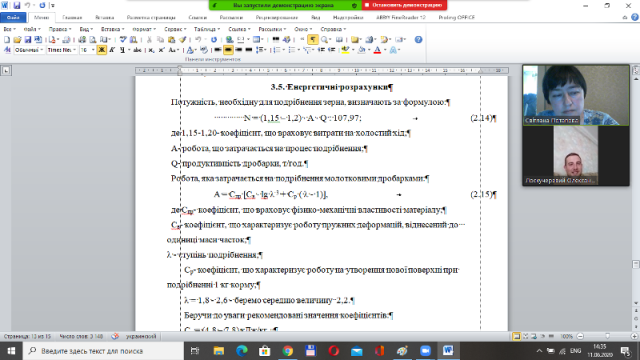
Task: Toggle Align right button
Action: 238,50
